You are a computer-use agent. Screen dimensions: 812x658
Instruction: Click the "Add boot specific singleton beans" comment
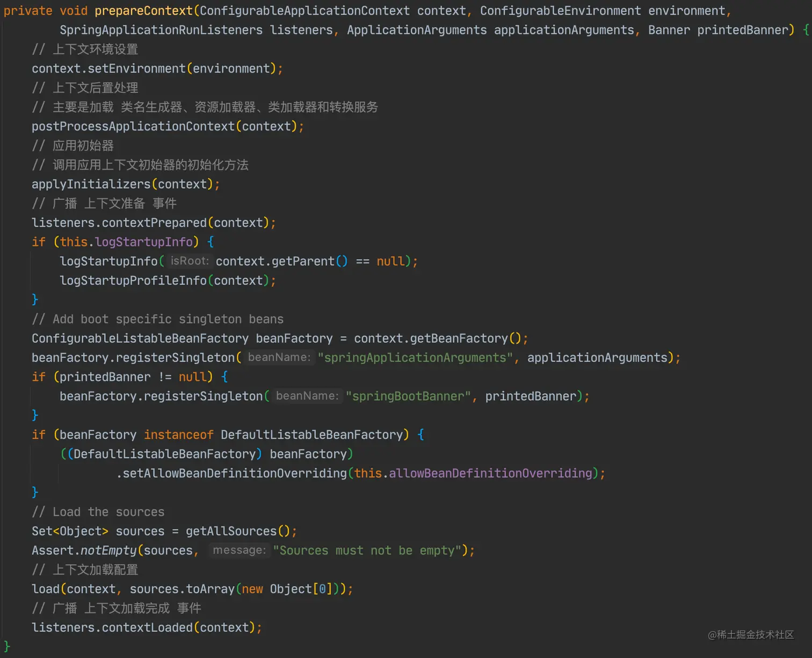[157, 319]
